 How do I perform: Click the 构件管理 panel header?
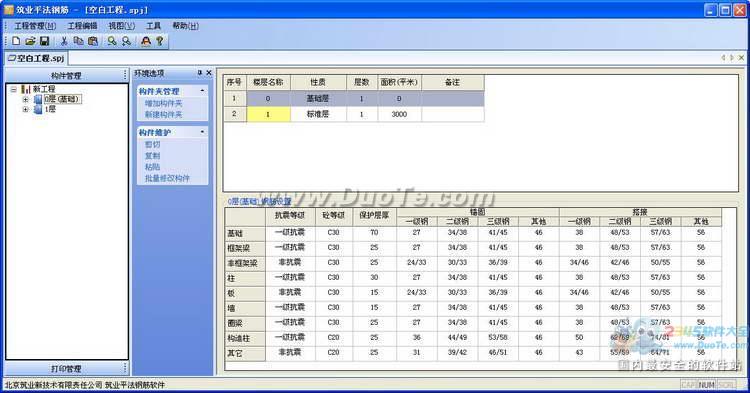pos(66,75)
